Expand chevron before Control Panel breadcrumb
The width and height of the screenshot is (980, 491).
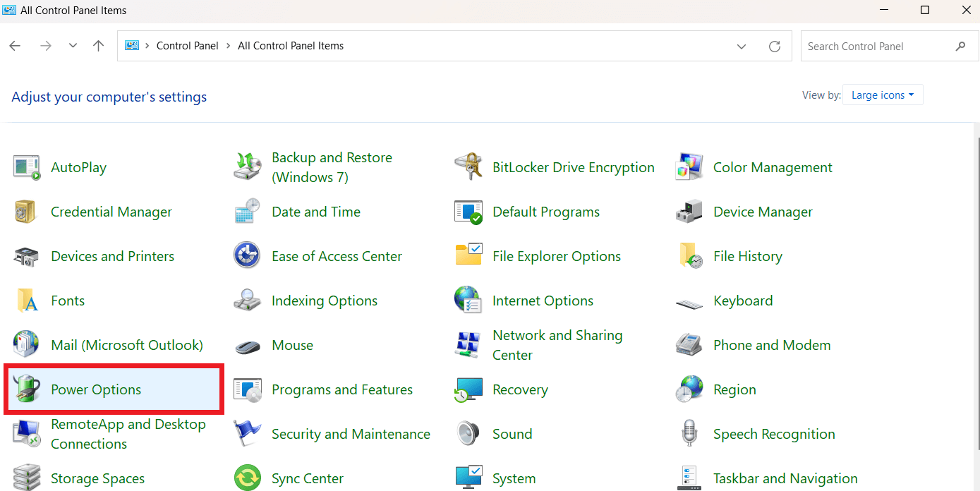(147, 46)
